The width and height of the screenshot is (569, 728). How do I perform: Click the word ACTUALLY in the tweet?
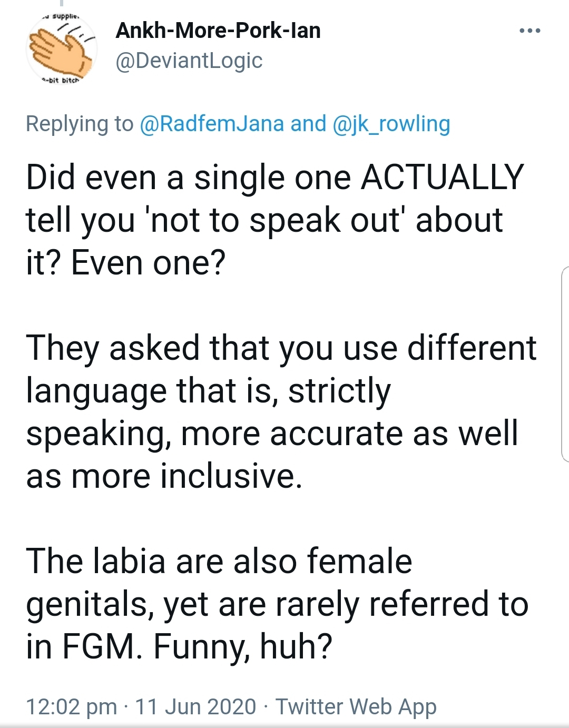(x=442, y=177)
